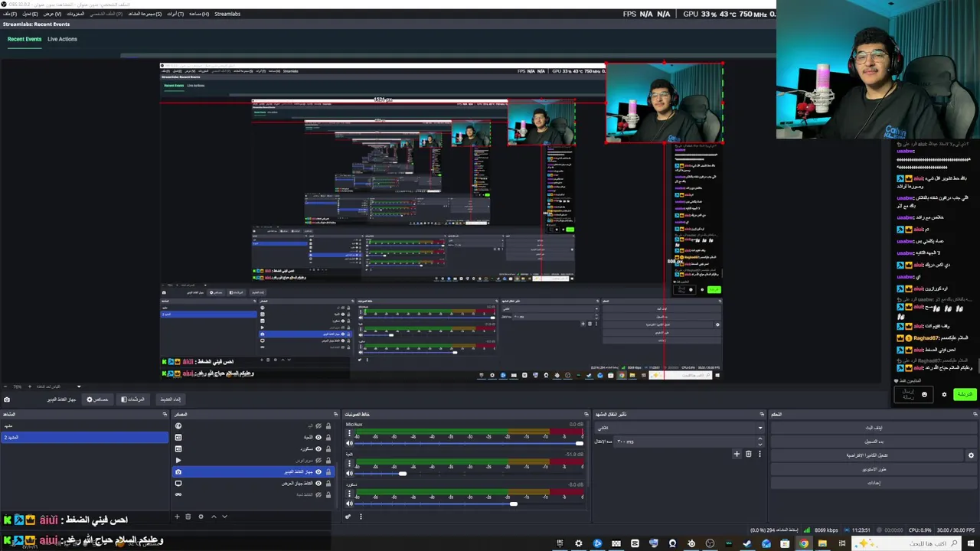The image size is (980, 551).
Task: Show the hidden media source eye toggle
Action: pyautogui.click(x=318, y=460)
